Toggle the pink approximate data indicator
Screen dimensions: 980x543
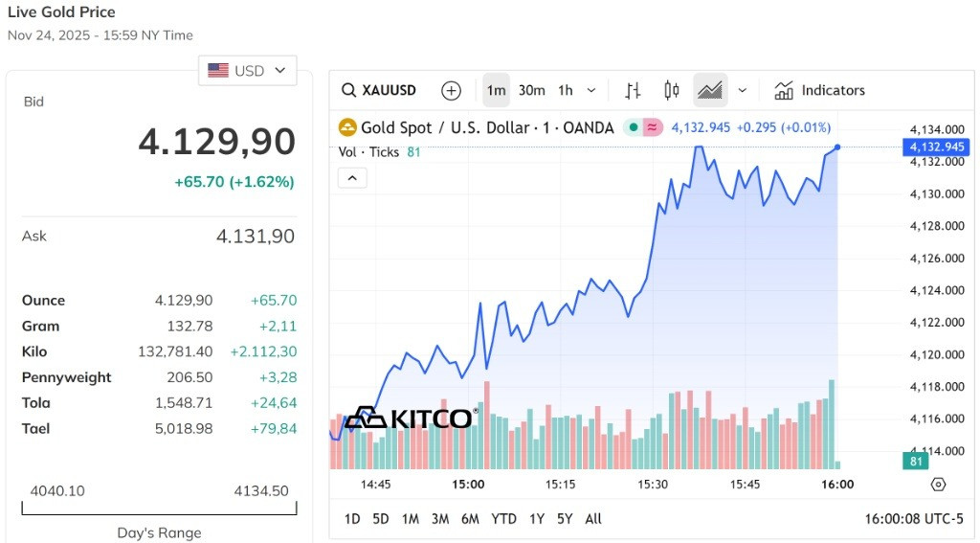point(652,127)
